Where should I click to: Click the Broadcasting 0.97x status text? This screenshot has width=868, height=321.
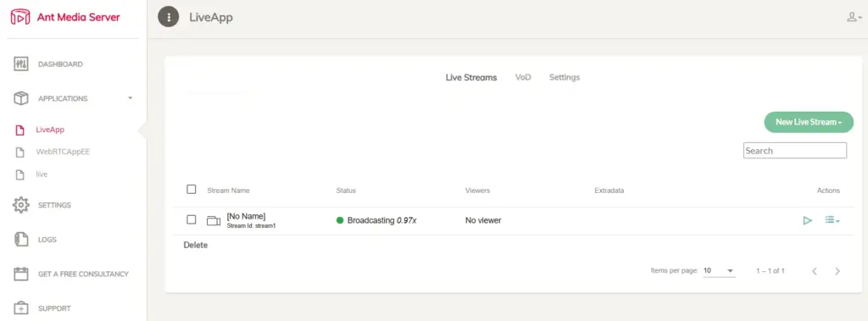pyautogui.click(x=382, y=220)
